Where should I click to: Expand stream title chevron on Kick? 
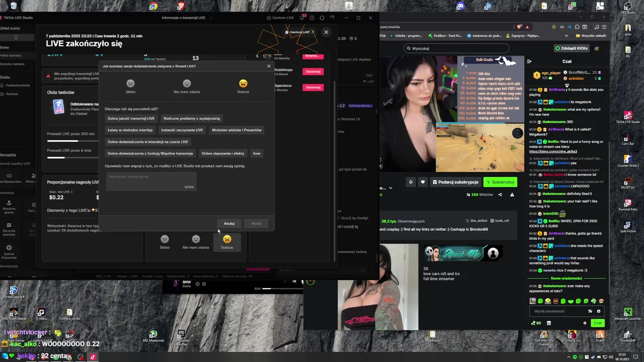tap(390, 188)
